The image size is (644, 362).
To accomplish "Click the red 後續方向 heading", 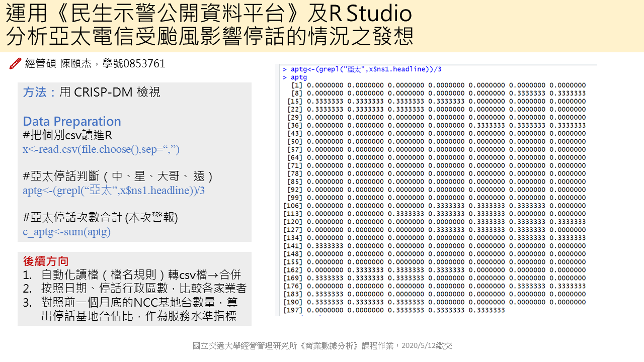I will [x=46, y=261].
